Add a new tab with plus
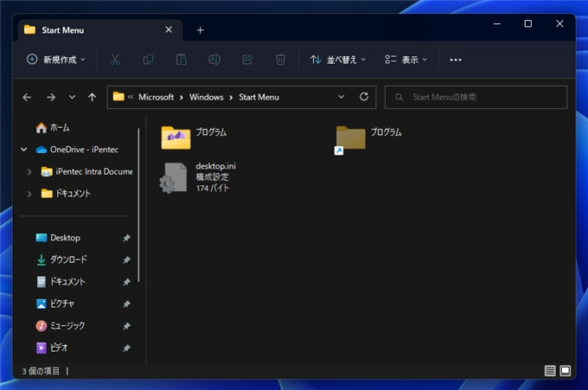 pyautogui.click(x=201, y=30)
